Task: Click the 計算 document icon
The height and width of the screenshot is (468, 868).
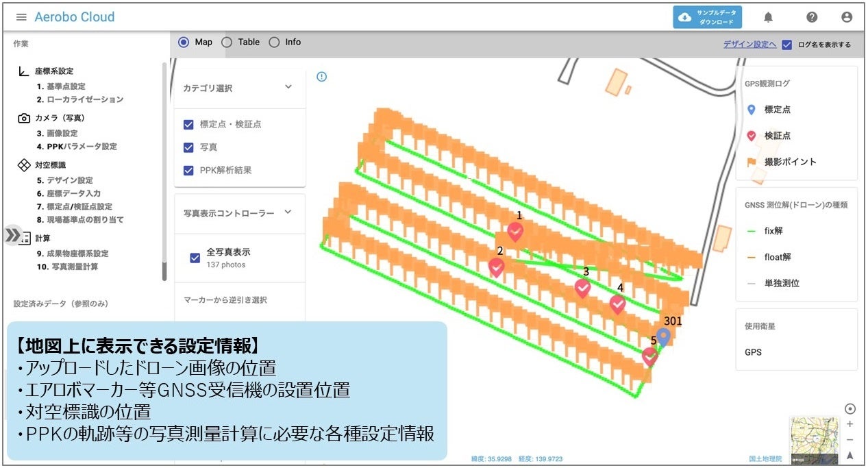Action: pyautogui.click(x=25, y=238)
